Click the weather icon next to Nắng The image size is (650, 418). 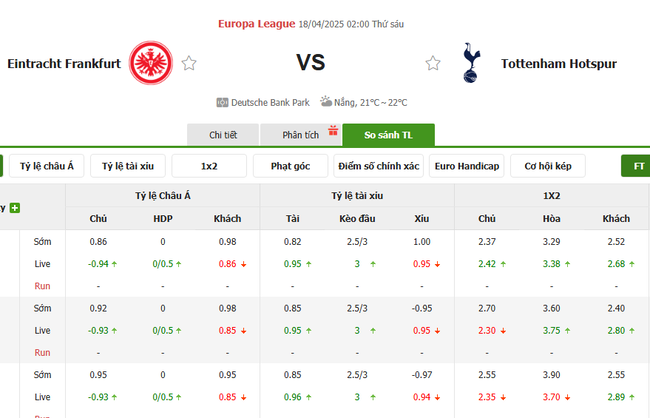point(327,102)
